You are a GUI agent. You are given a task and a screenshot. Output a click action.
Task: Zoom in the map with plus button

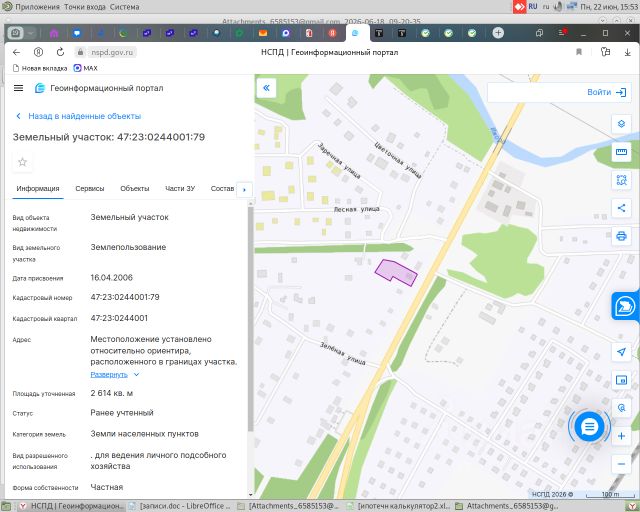coord(621,436)
